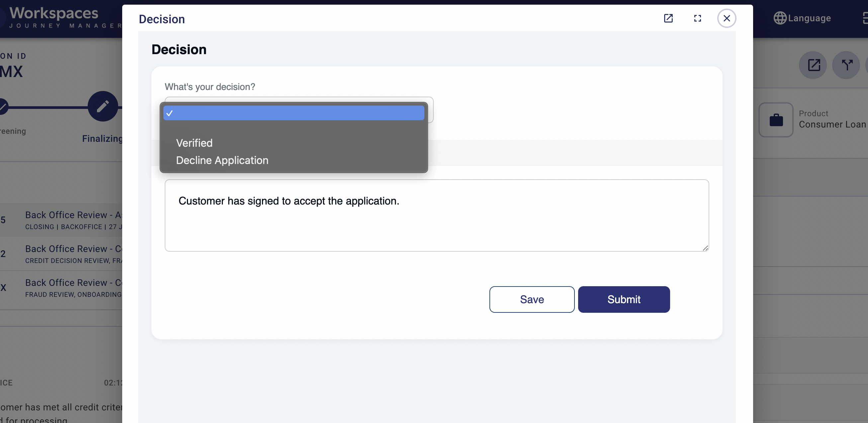Choose Decline Application from dropdown
868x423 pixels.
[222, 160]
